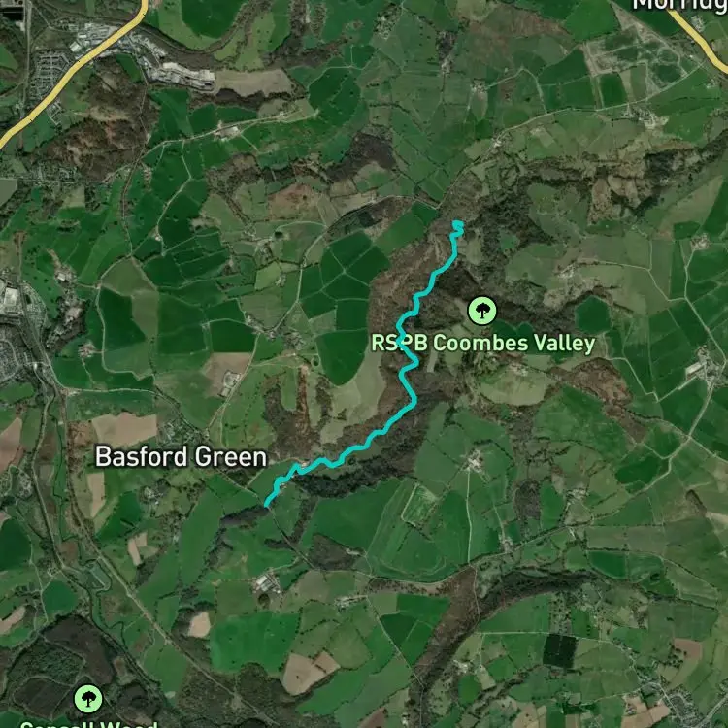Click the light tan field above Basford Green
The height and width of the screenshot is (728, 728).
(124, 429)
